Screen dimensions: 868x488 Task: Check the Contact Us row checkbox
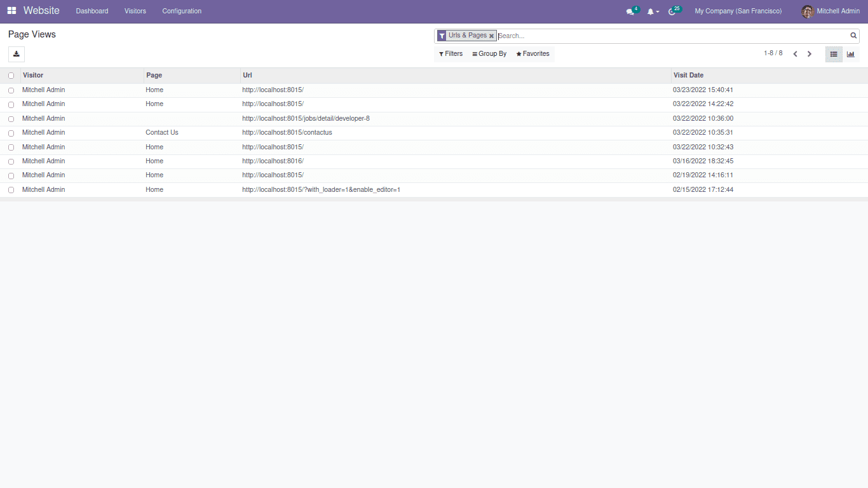click(11, 133)
